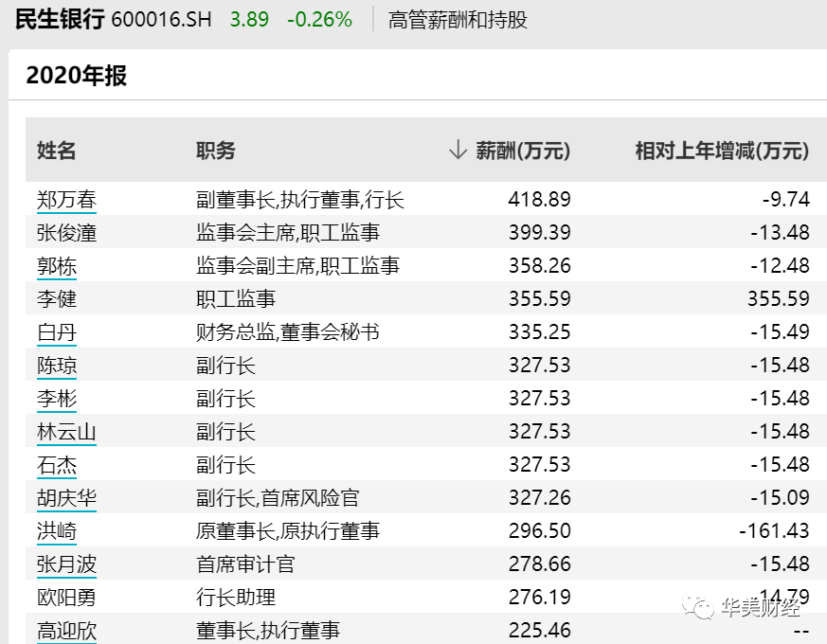
Task: Click the change value -15.49
Action: coord(780,332)
